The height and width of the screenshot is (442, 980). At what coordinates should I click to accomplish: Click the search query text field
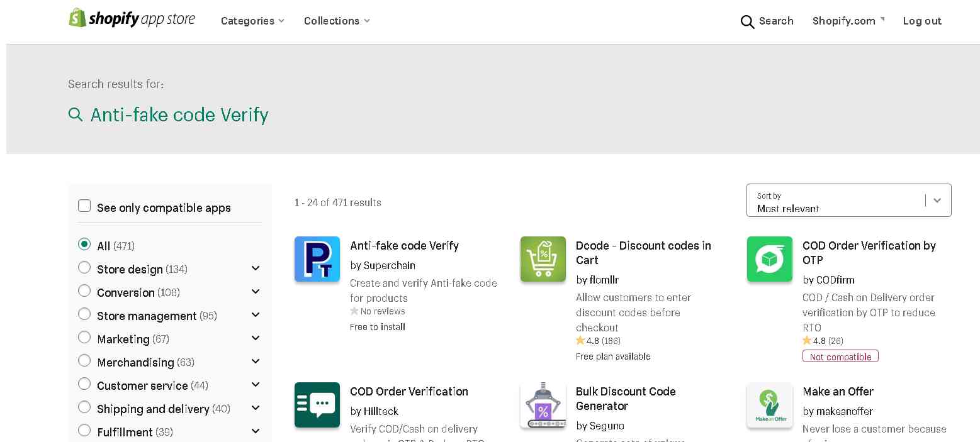click(179, 115)
